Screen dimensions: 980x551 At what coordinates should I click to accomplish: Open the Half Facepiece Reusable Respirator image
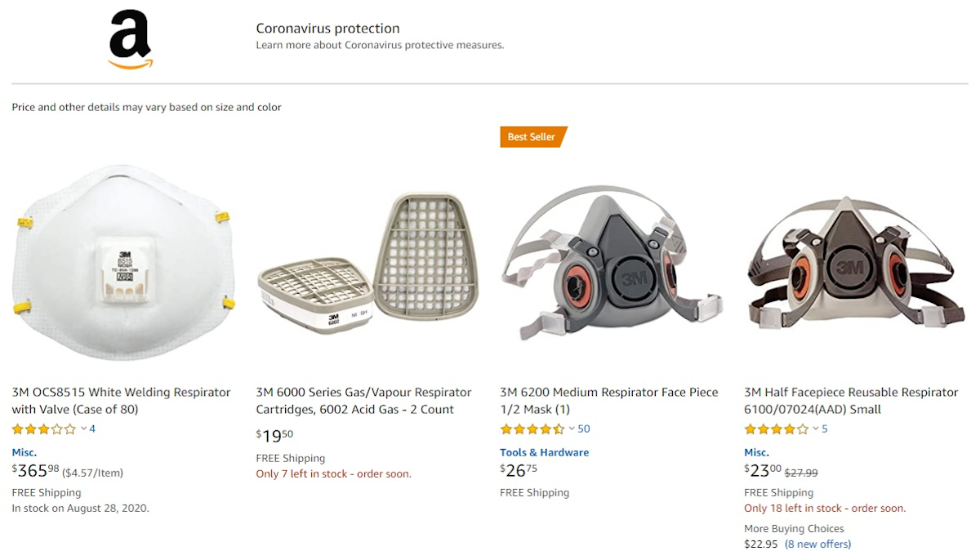pyautogui.click(x=855, y=261)
